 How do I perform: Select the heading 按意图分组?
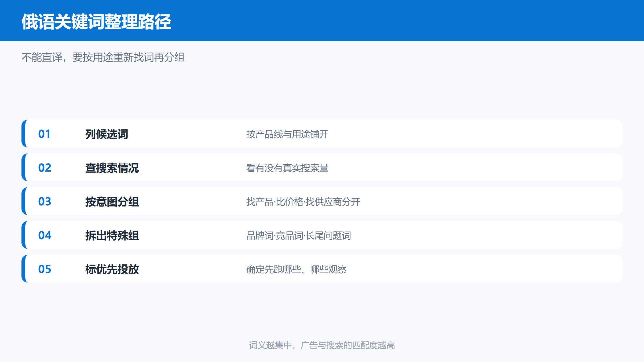pyautogui.click(x=112, y=202)
